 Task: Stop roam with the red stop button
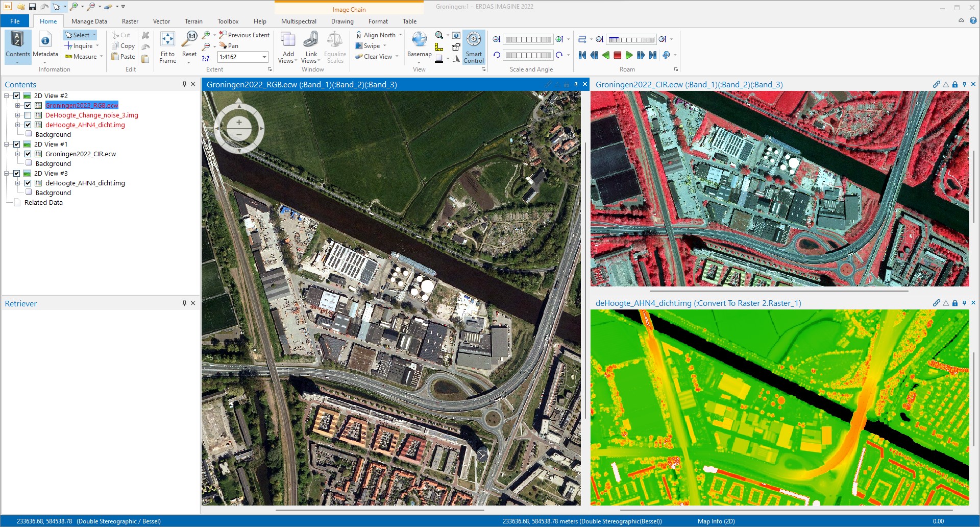pos(617,55)
